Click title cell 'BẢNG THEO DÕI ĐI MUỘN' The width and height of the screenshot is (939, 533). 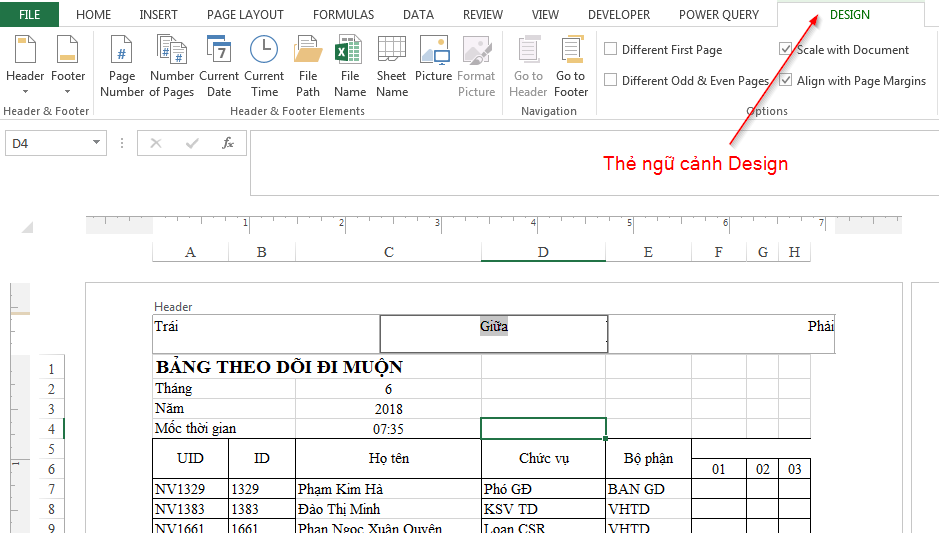click(279, 367)
